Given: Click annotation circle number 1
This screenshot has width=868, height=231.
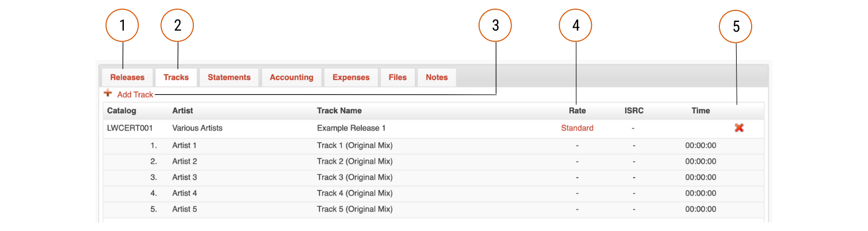Looking at the screenshot, I should point(122,25).
